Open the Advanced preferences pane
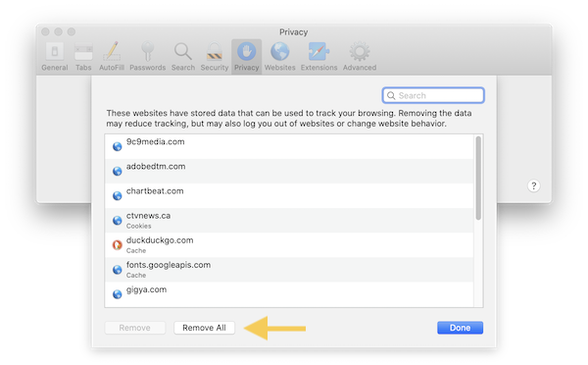 point(360,57)
